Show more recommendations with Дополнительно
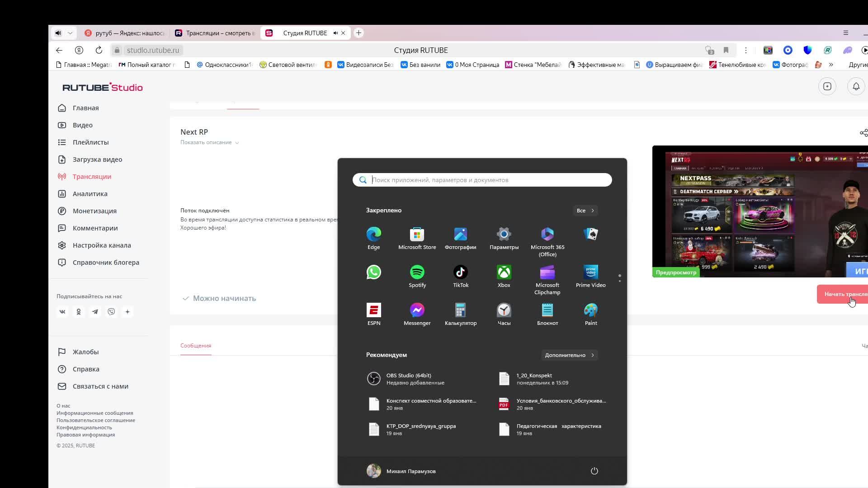This screenshot has width=868, height=488. 569,355
